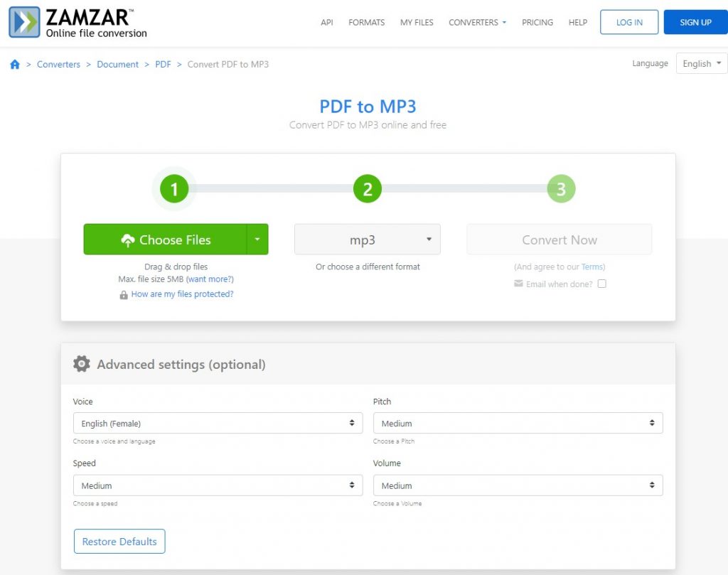
Task: Open the CONVERTERS menu
Action: (x=476, y=22)
